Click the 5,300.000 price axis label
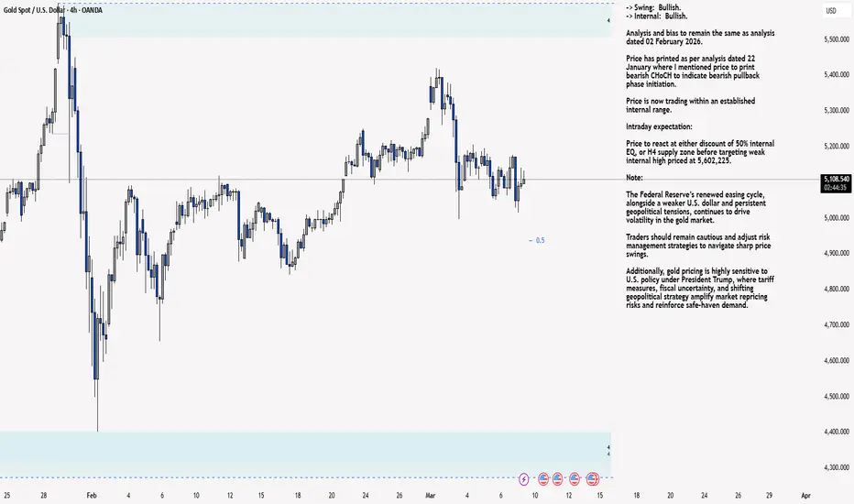854x504 pixels. click(837, 111)
